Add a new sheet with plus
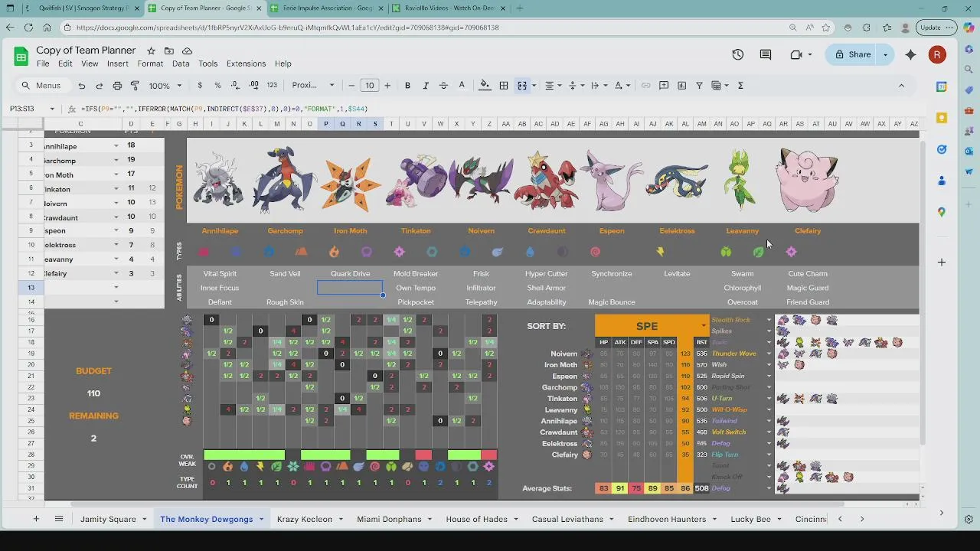Image resolution: width=980 pixels, height=551 pixels. pos(35,519)
